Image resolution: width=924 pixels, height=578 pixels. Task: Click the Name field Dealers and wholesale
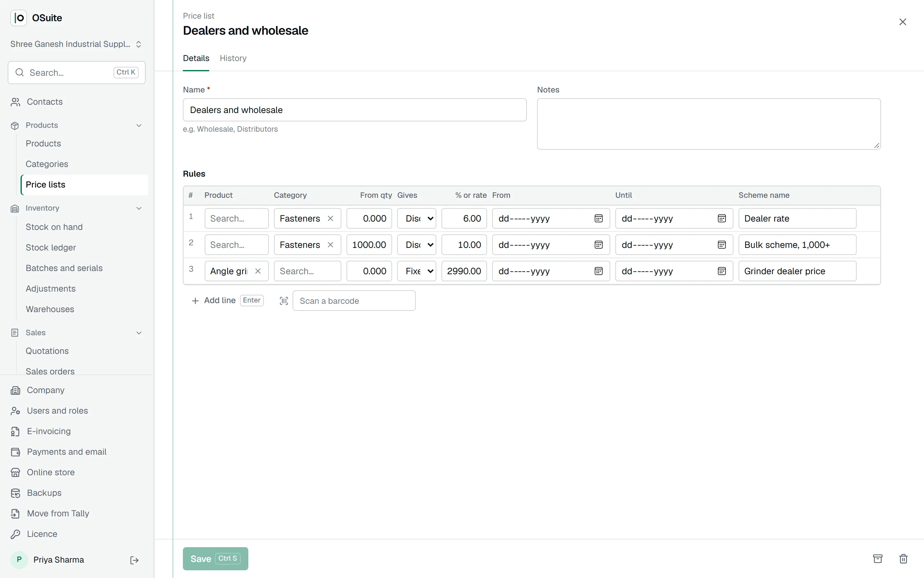coord(354,110)
